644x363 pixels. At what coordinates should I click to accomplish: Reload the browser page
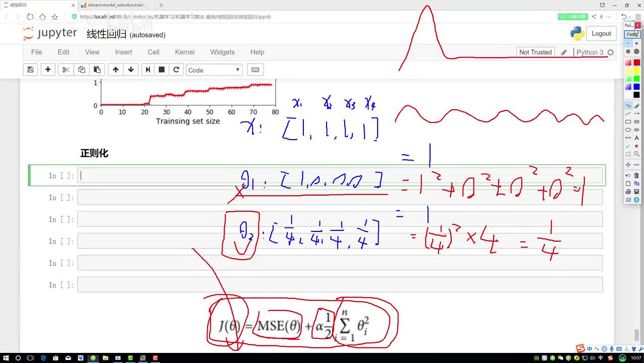click(30, 17)
